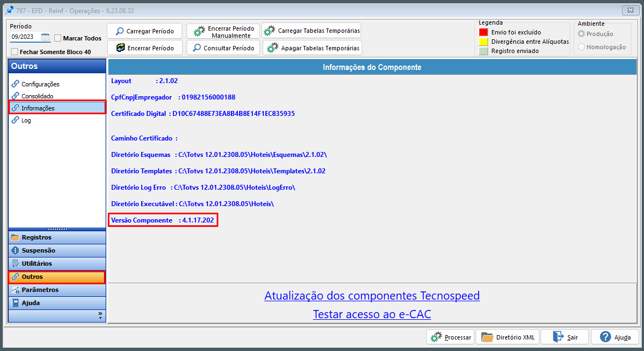644x351 pixels.
Task: Click Apagar Tabelas Temporárias button
Action: pos(312,48)
